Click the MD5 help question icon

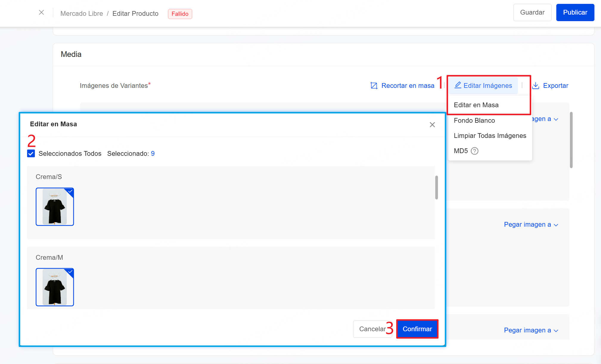click(475, 151)
